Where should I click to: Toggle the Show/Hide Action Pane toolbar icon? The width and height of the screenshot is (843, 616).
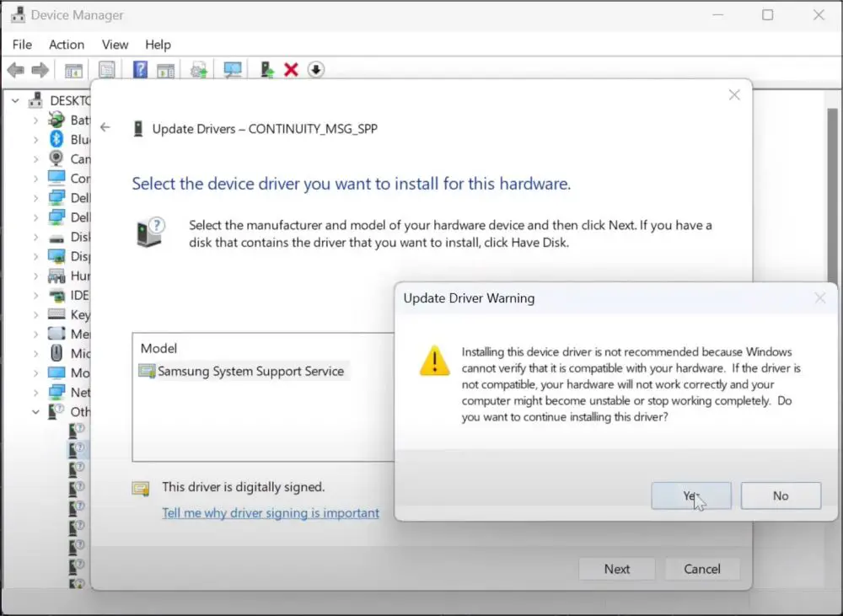click(165, 71)
